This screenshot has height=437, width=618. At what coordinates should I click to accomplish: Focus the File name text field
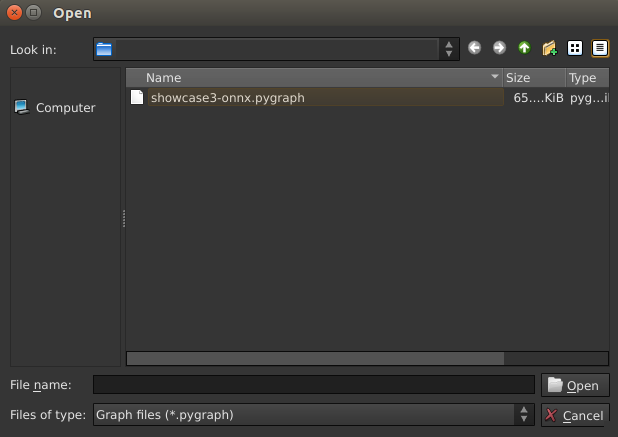313,385
